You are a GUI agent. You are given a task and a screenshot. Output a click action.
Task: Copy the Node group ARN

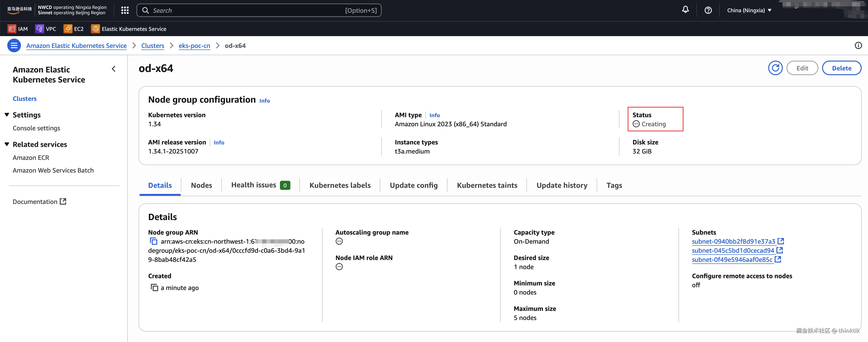pyautogui.click(x=153, y=241)
